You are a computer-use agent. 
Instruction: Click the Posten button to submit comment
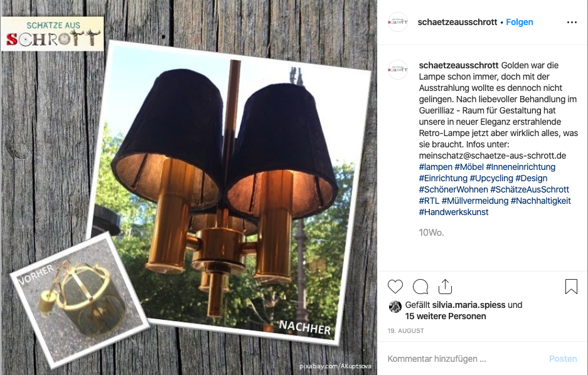coord(563,359)
